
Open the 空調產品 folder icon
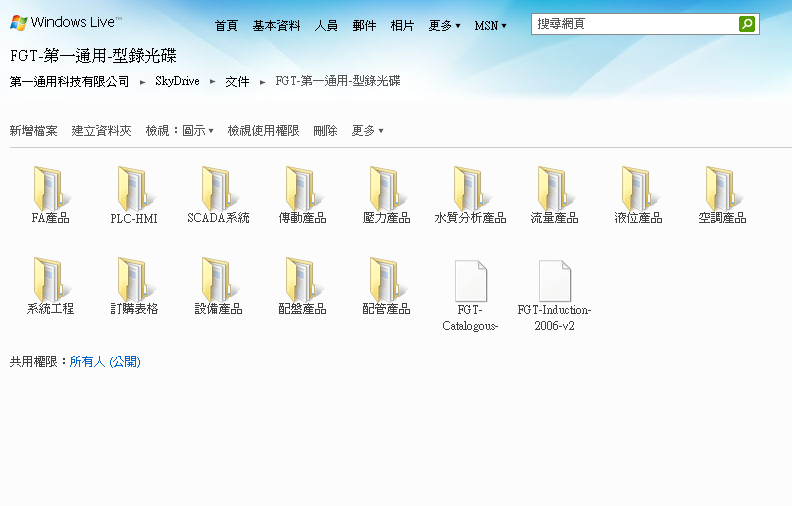[722, 187]
